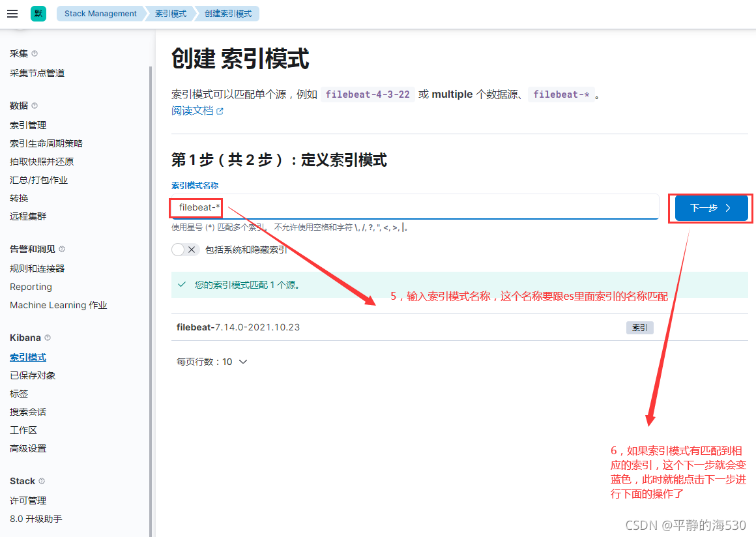
Task: Click the external link icon beside 阅读文档
Action: (x=221, y=111)
